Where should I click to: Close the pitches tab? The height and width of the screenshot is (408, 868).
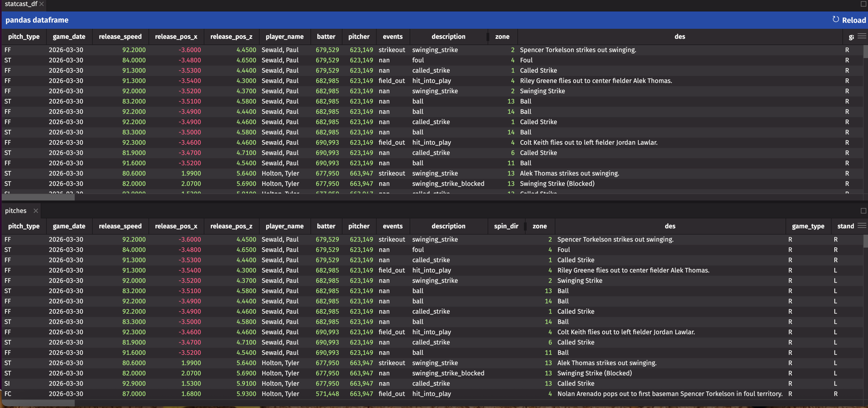(36, 211)
